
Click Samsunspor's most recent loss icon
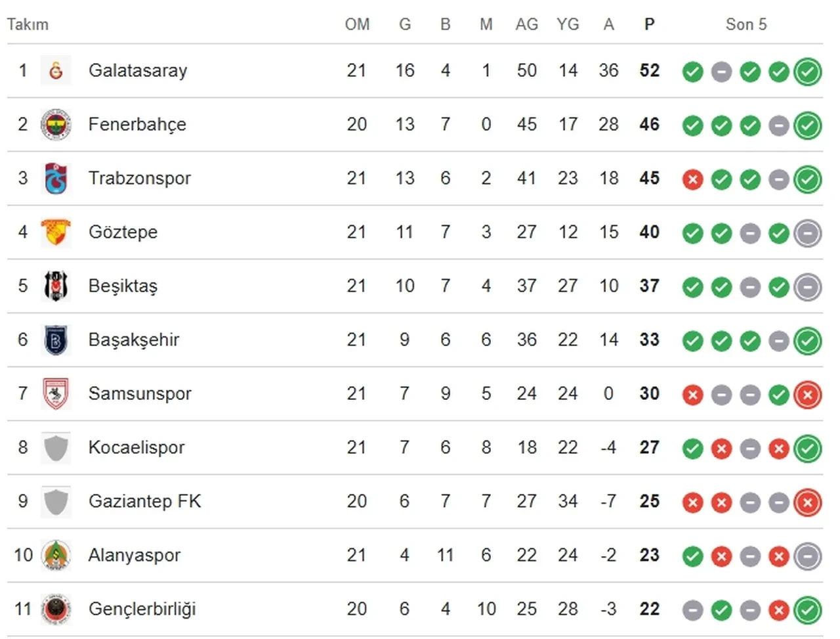[x=807, y=395]
